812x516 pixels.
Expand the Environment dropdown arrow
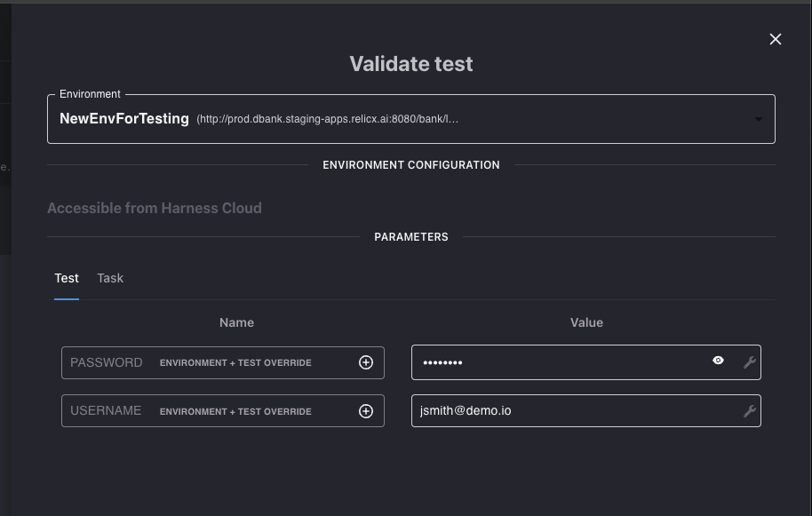(x=758, y=119)
